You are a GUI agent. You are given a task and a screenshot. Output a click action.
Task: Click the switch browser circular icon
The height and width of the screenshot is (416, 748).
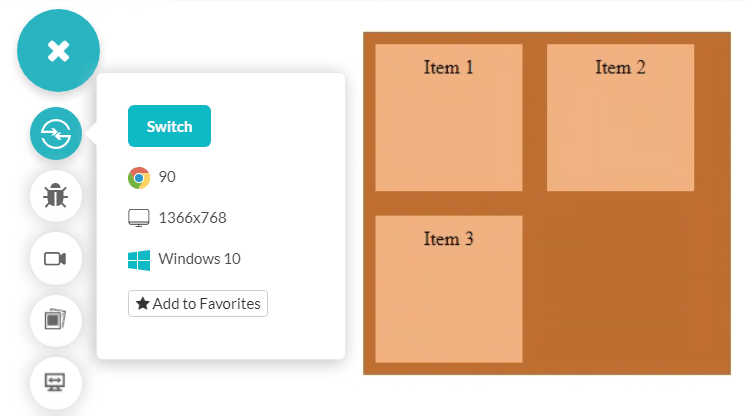click(56, 133)
